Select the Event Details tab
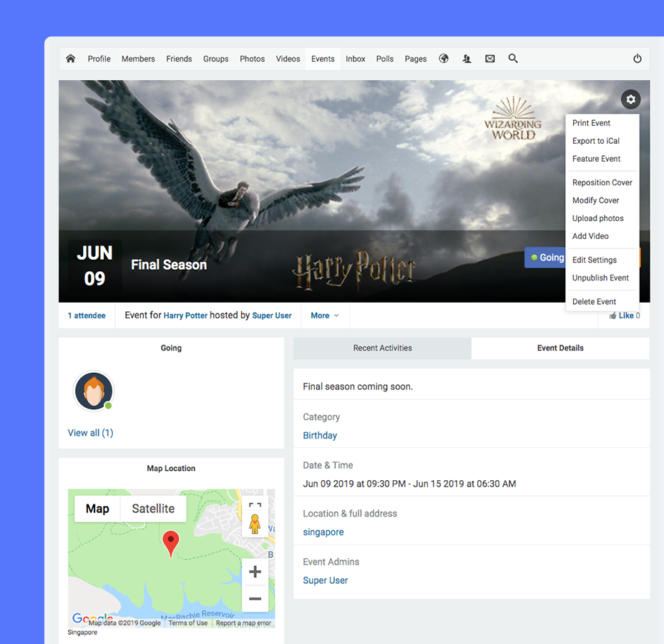 [560, 348]
